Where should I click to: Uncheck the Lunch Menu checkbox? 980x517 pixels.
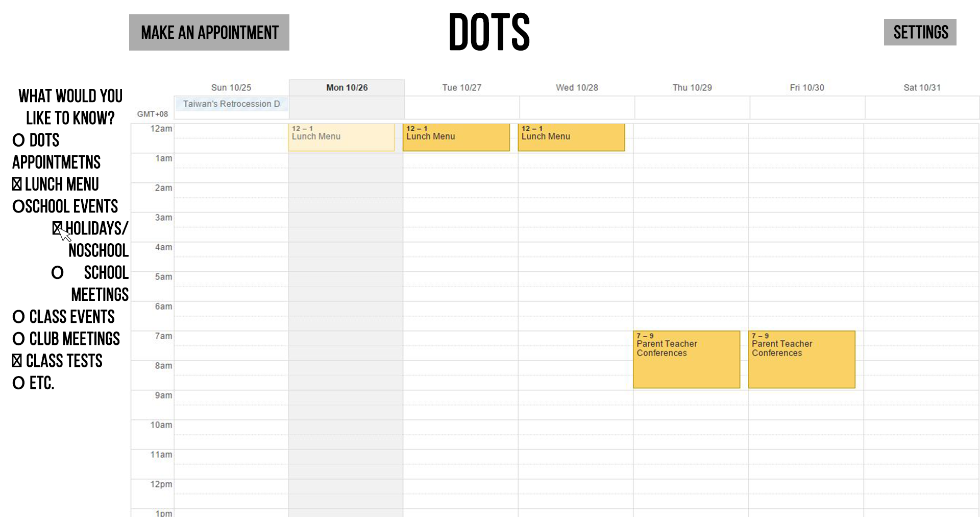(x=17, y=184)
